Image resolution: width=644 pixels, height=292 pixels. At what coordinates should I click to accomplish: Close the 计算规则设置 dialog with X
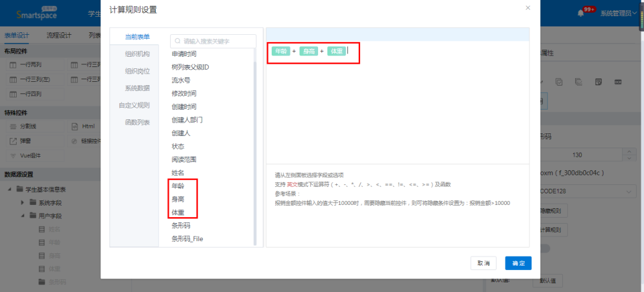(x=528, y=8)
